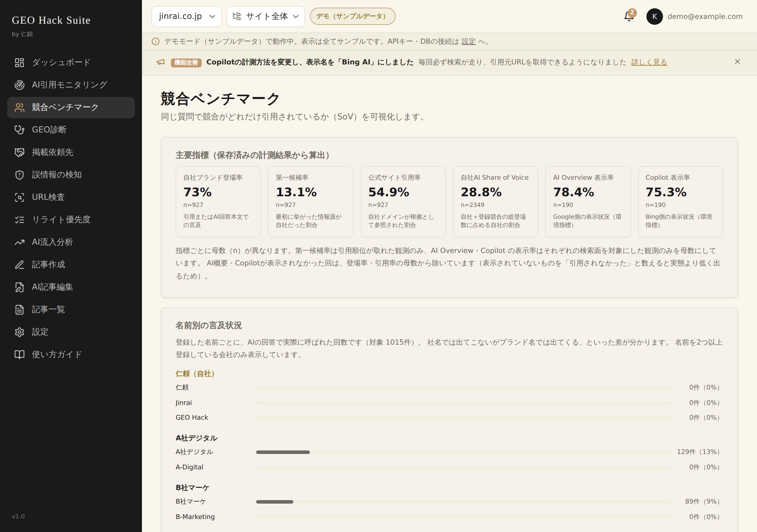This screenshot has width=757, height=532.
Task: Click the デモ（サンプルデータ）badge
Action: 352,16
